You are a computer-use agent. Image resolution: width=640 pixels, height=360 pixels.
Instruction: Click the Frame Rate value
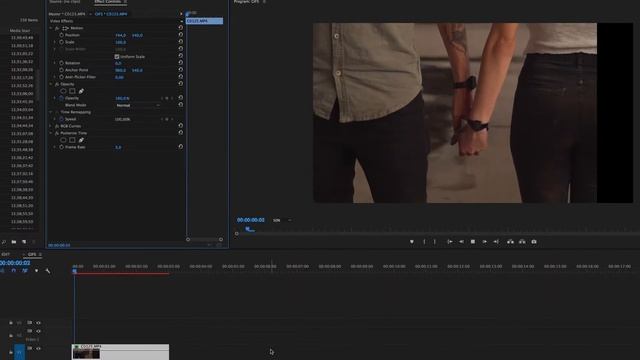pos(118,147)
